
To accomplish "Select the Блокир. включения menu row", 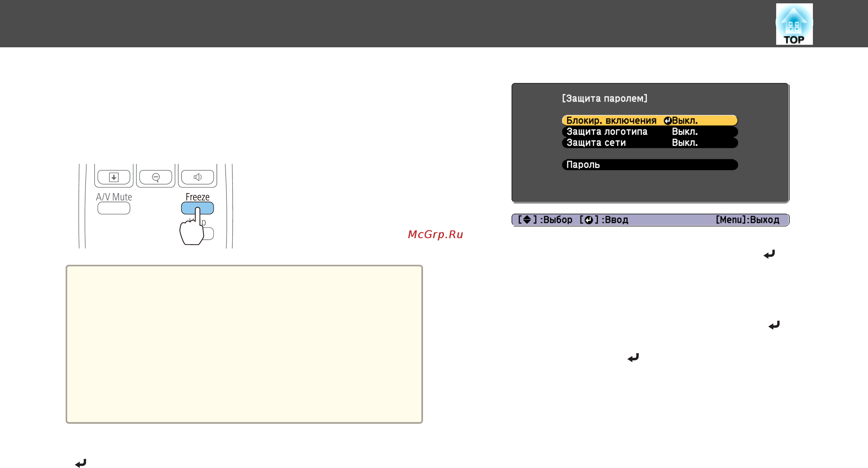I will (650, 120).
